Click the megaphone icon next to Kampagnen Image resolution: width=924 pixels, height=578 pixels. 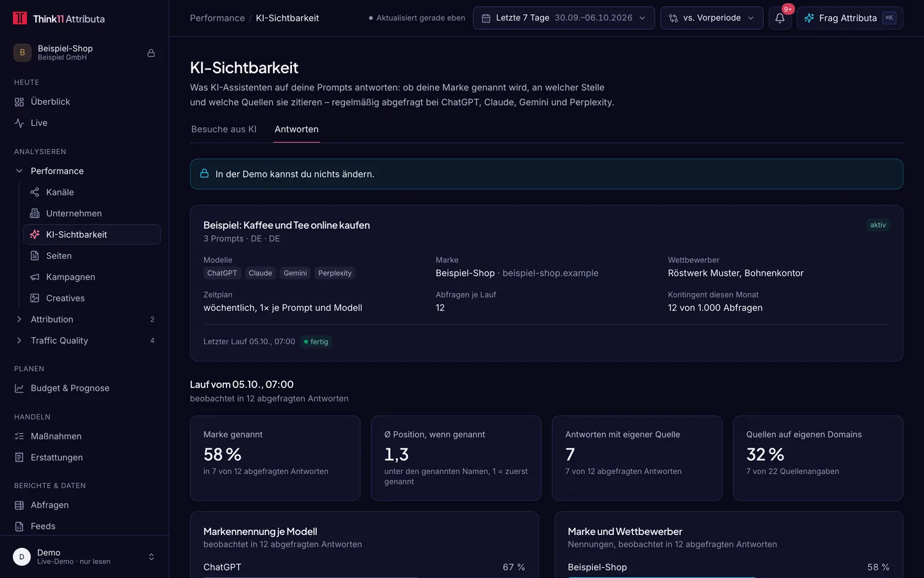tap(35, 277)
